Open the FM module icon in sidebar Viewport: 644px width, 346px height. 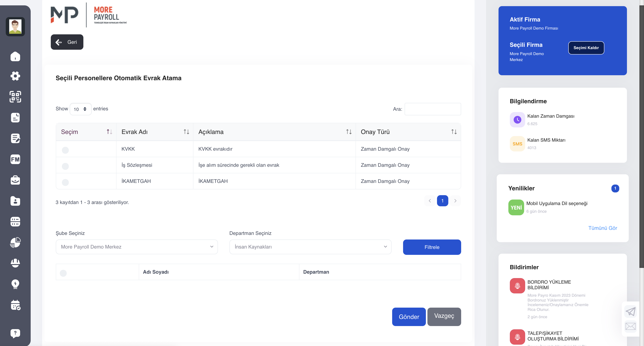(x=15, y=159)
